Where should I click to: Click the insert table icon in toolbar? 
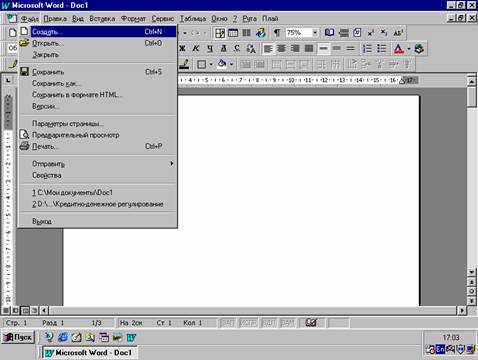coord(233,33)
